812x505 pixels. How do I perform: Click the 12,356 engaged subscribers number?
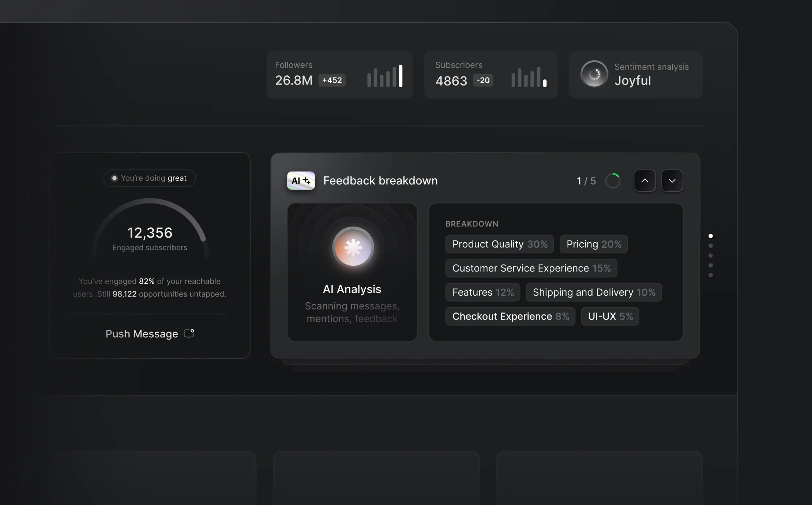(150, 233)
